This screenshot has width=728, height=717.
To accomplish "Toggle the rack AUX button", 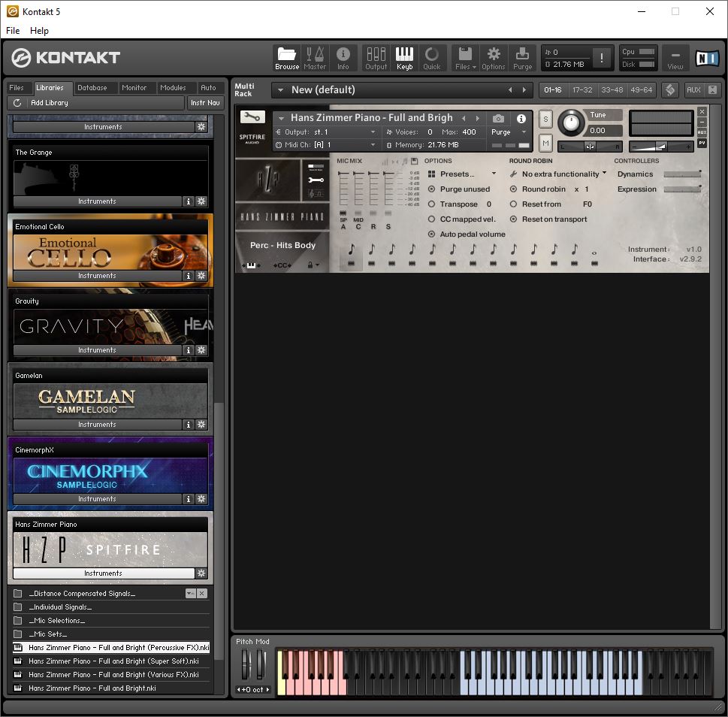I will tap(693, 90).
